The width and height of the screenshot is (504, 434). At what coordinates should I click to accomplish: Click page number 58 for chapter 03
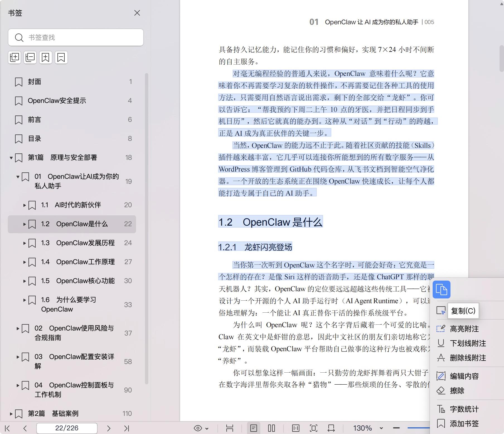point(128,362)
